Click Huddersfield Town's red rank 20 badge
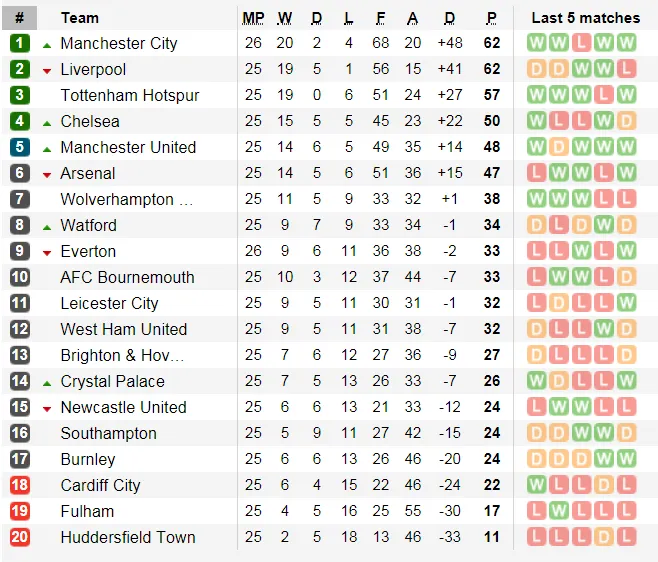This screenshot has height=562, width=658. (x=20, y=537)
